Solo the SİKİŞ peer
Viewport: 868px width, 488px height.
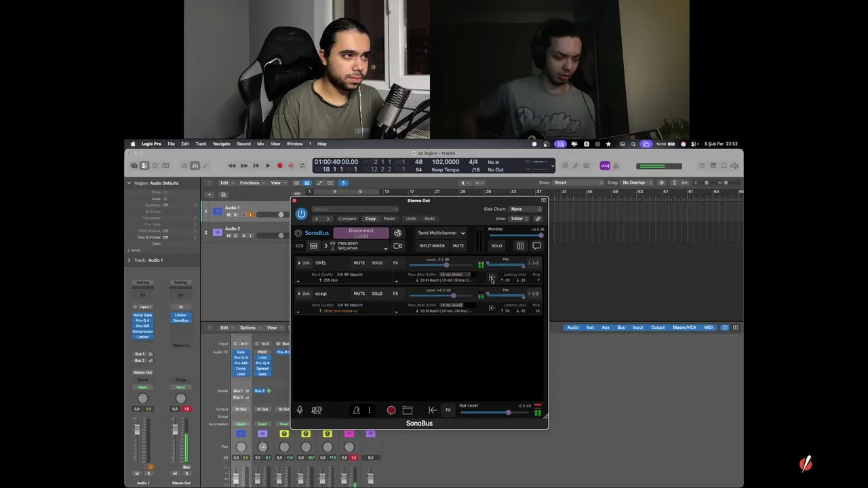click(377, 263)
